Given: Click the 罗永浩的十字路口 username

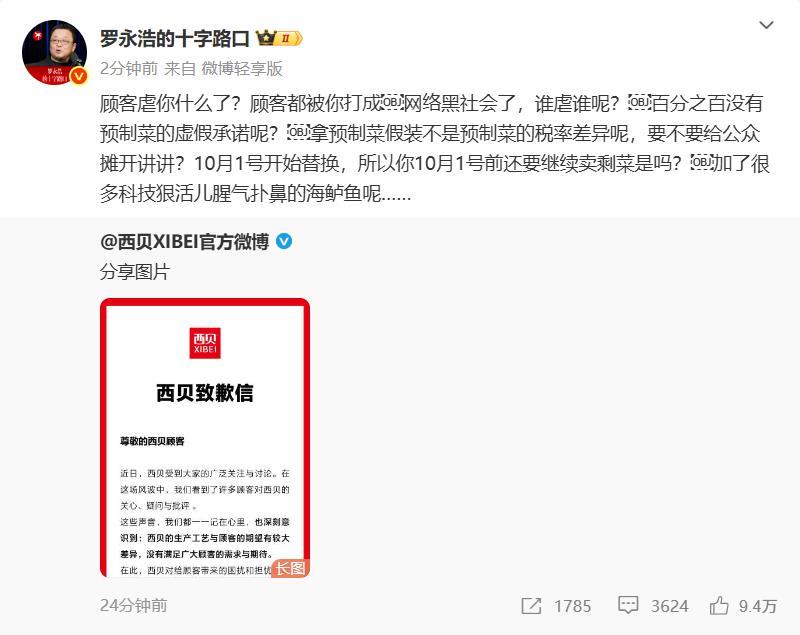Looking at the screenshot, I should (x=174, y=39).
